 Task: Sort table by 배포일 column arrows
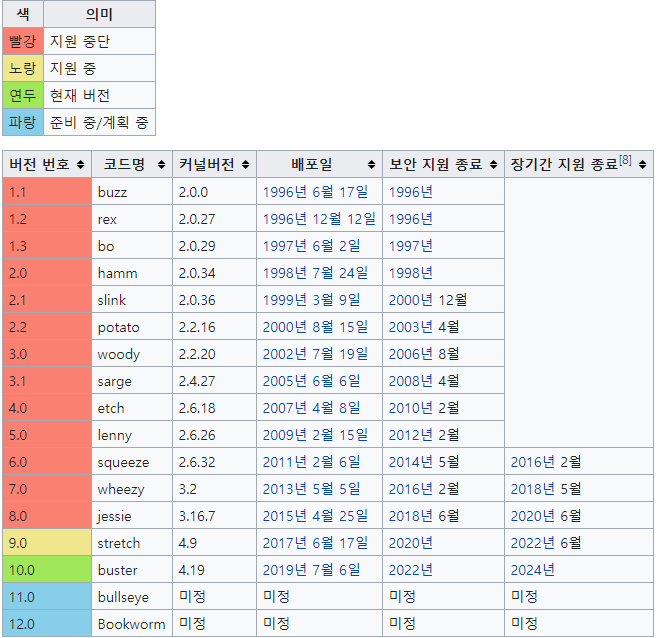click(x=371, y=165)
